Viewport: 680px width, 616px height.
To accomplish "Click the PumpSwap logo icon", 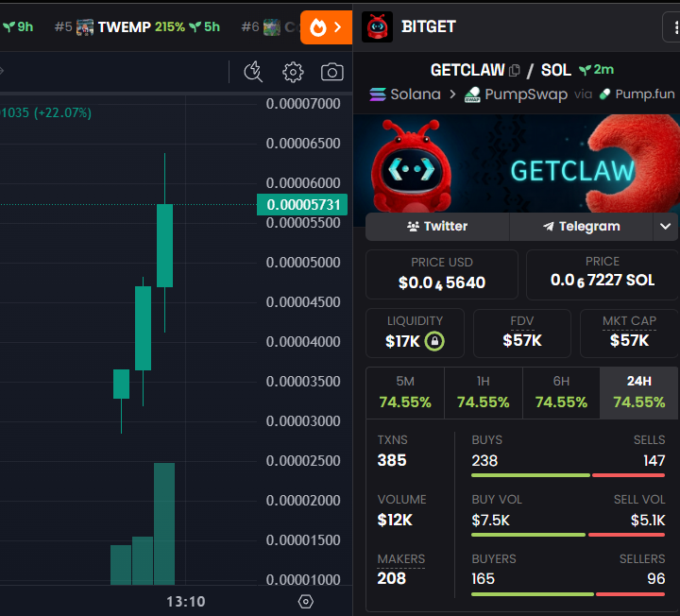I will [472, 94].
